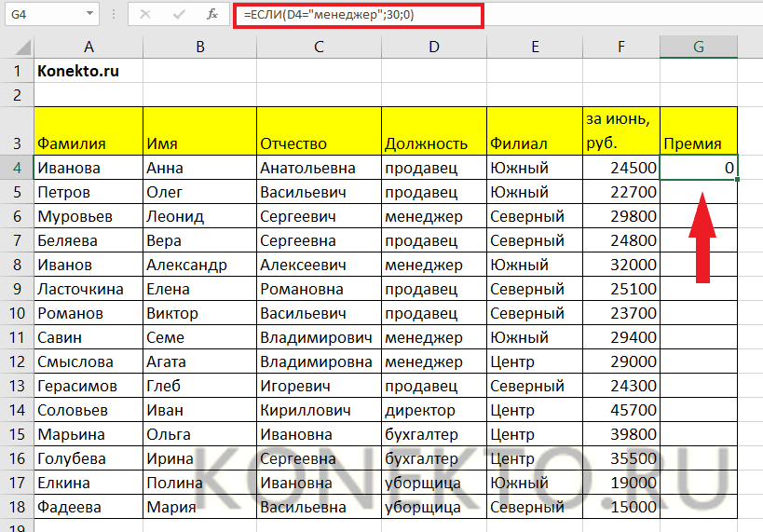The width and height of the screenshot is (763, 532).
Task: Select the empty Премия cell in row 18
Action: pos(698,507)
